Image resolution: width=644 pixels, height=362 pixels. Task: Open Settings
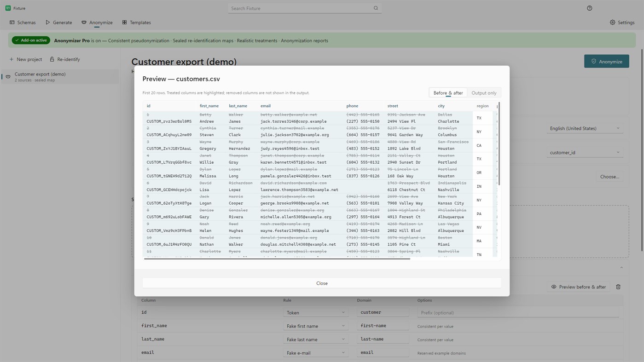622,23
